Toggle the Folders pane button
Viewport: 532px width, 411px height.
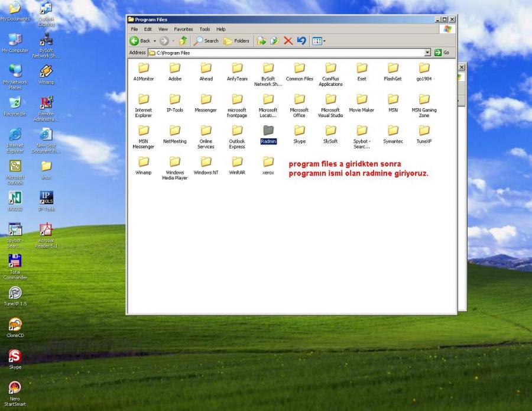[x=236, y=41]
